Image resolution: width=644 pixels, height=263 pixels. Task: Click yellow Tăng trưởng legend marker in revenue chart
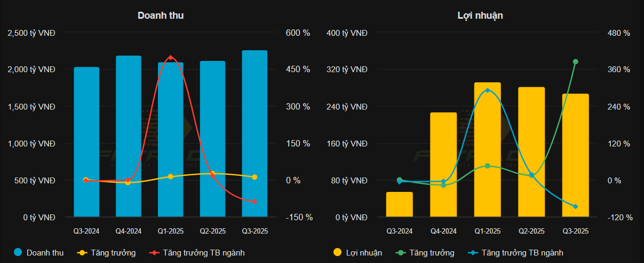pos(82,253)
